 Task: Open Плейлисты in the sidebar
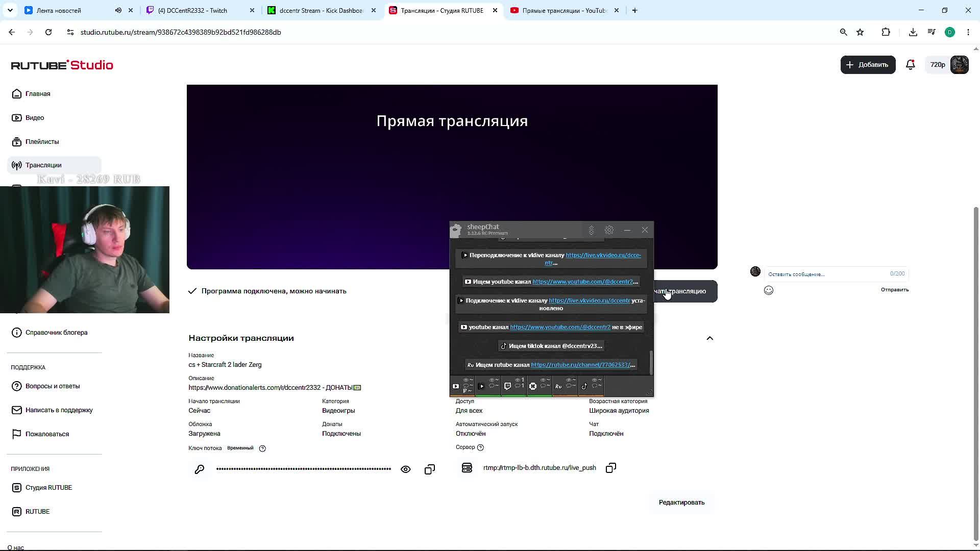click(35, 142)
